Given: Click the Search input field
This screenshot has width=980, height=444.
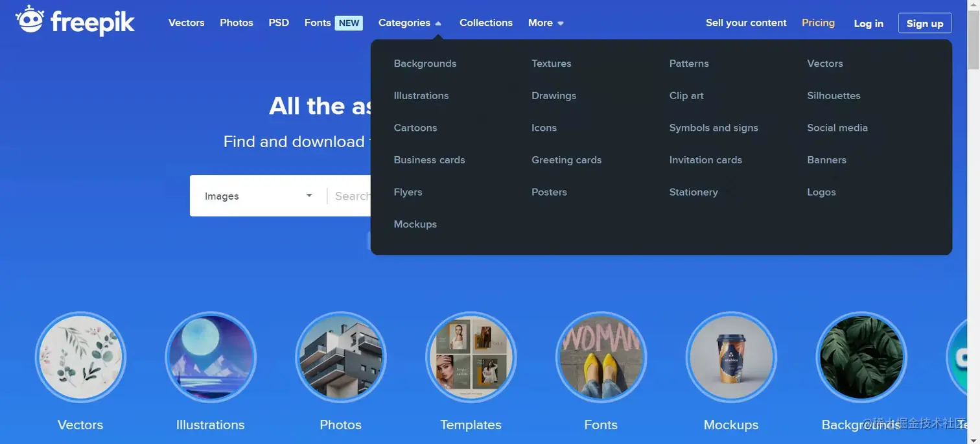Looking at the screenshot, I should click(350, 196).
